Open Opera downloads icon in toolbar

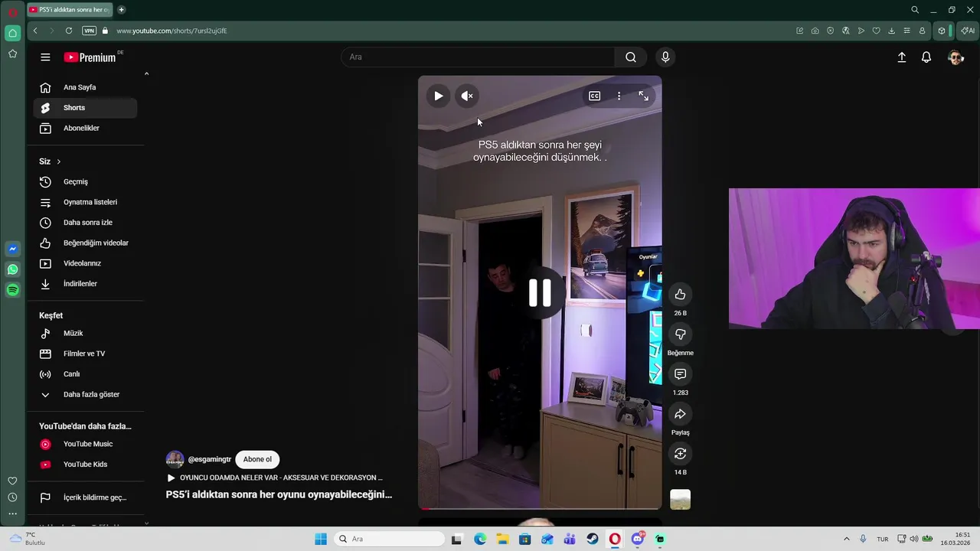pos(891,31)
